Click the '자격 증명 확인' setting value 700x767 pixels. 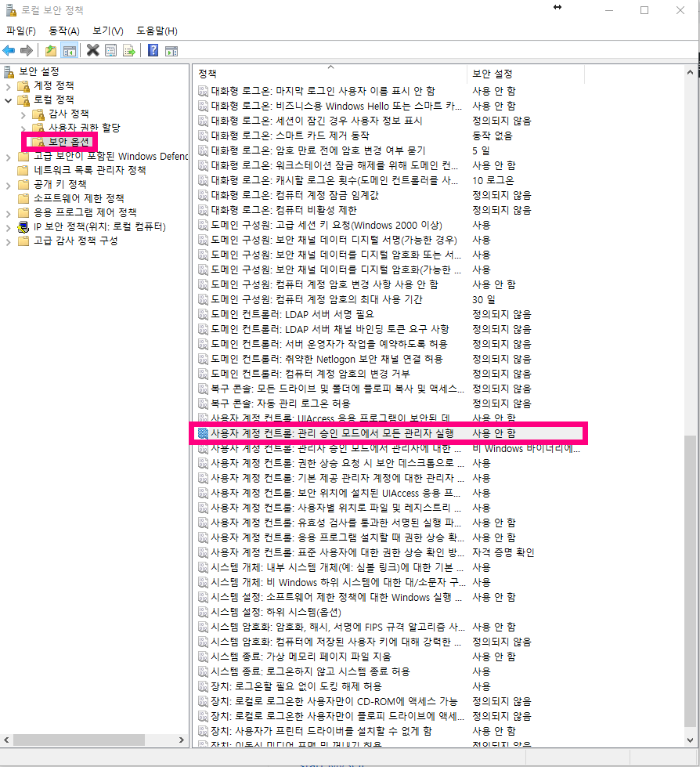(x=503, y=553)
